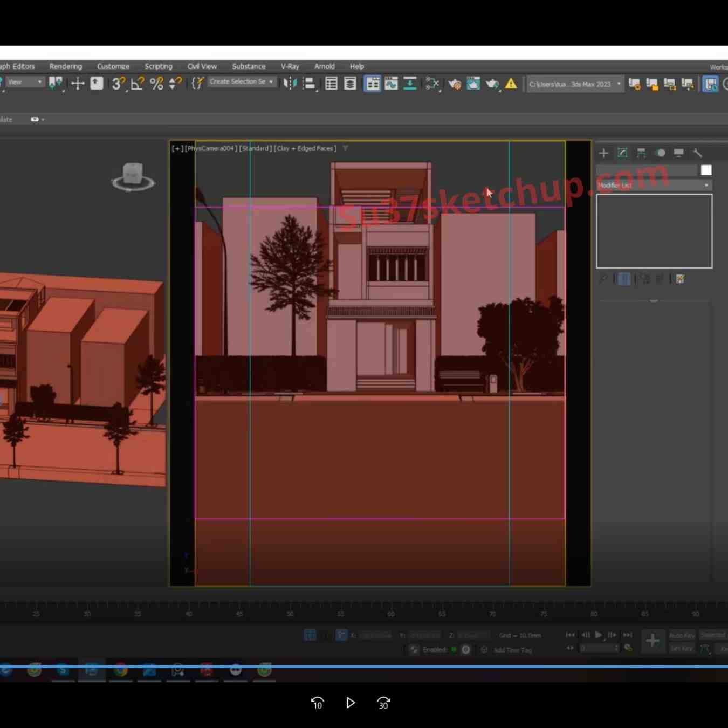This screenshot has width=728, height=728.
Task: Open the Customize menu
Action: tap(113, 66)
